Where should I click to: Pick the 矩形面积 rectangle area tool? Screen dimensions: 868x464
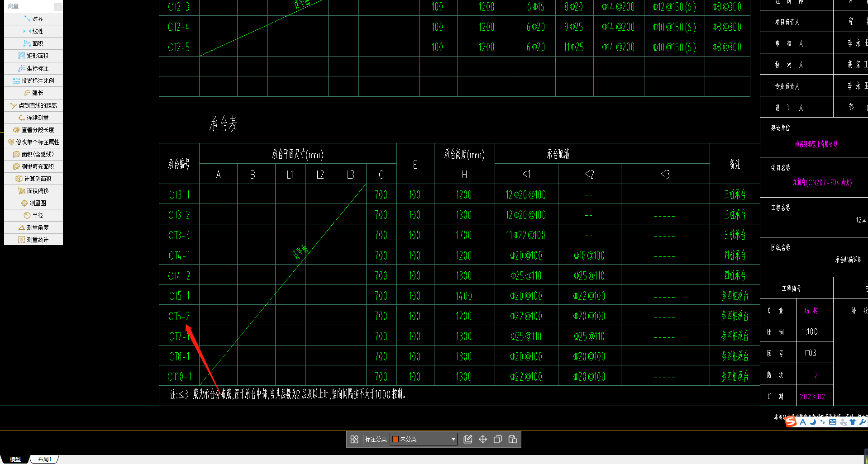33,56
